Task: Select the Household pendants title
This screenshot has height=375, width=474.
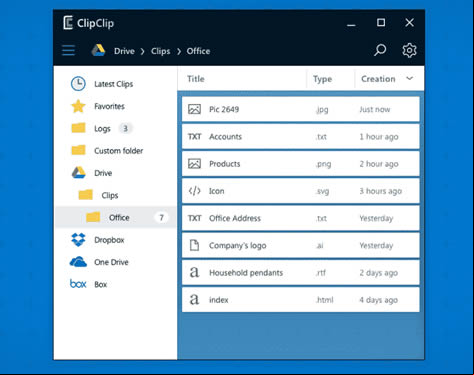Action: (246, 273)
